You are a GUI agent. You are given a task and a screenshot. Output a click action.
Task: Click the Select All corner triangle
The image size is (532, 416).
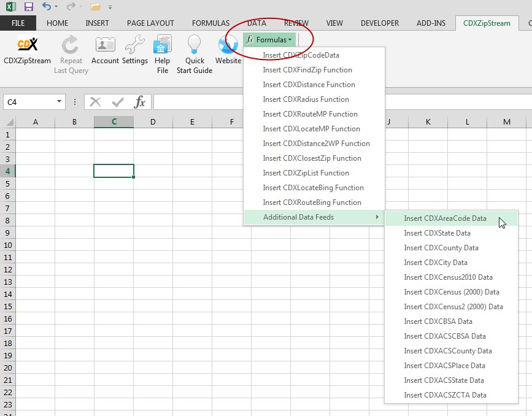(10, 122)
